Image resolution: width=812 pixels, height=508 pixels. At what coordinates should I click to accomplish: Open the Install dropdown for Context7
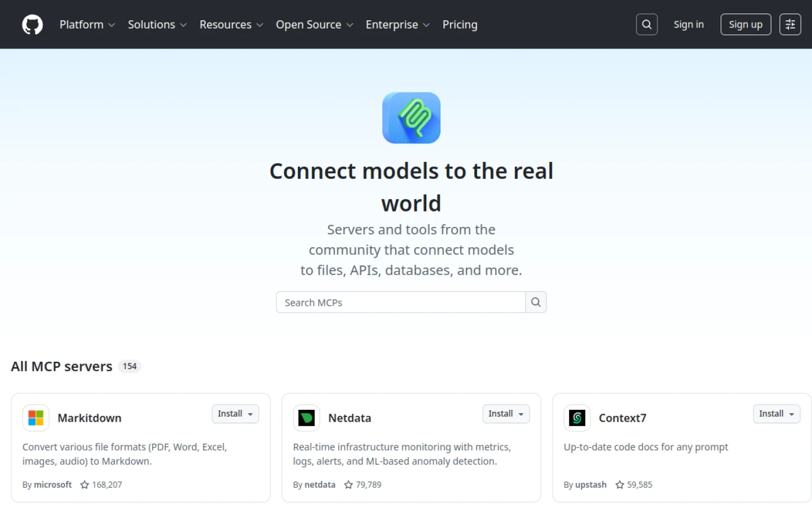click(x=776, y=414)
